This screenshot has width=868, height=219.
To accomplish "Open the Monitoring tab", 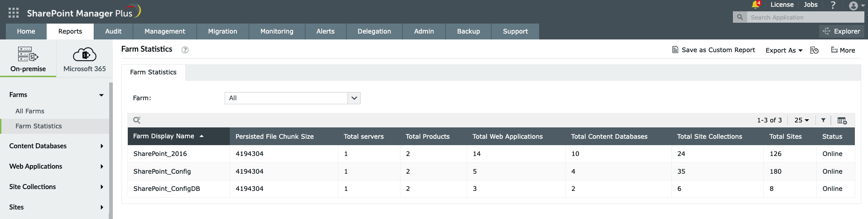I will pos(277,31).
